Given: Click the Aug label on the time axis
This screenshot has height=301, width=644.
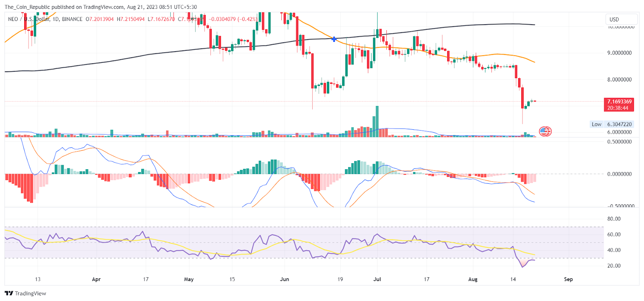Looking at the screenshot, I should tap(473, 279).
